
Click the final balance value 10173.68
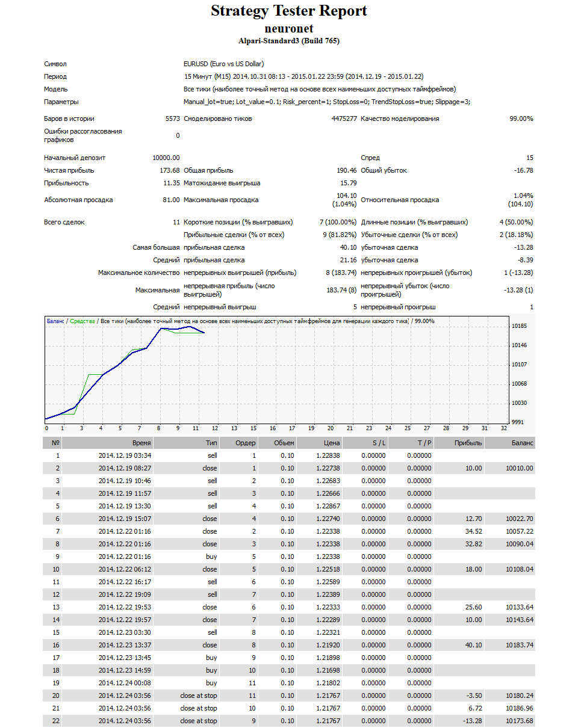(x=520, y=721)
